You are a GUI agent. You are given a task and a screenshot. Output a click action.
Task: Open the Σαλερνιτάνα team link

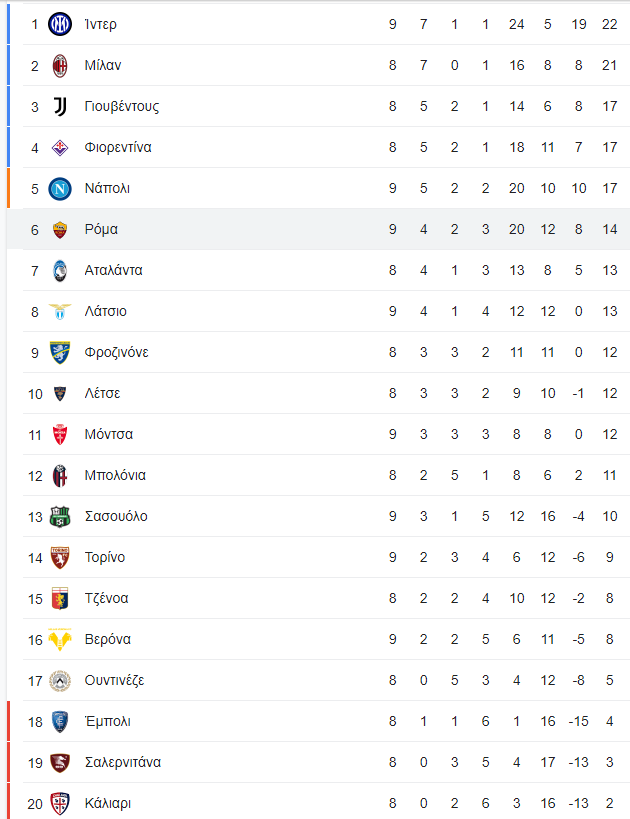123,762
